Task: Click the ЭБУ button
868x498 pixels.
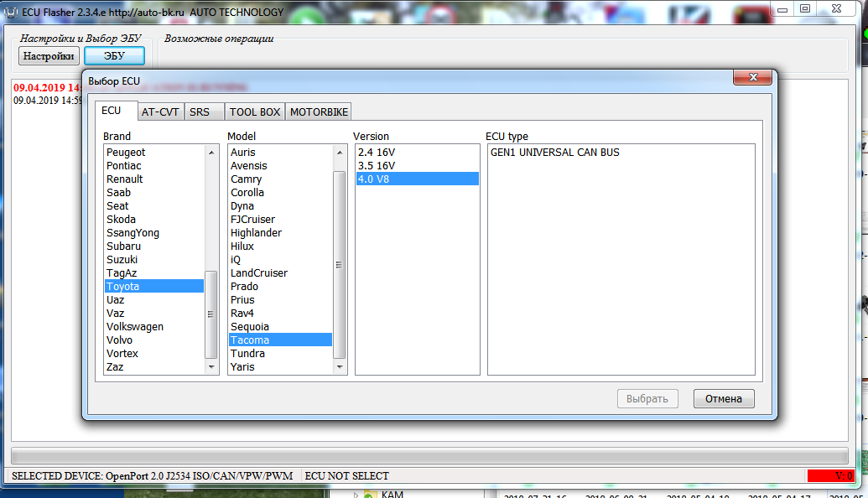Action: click(x=115, y=56)
